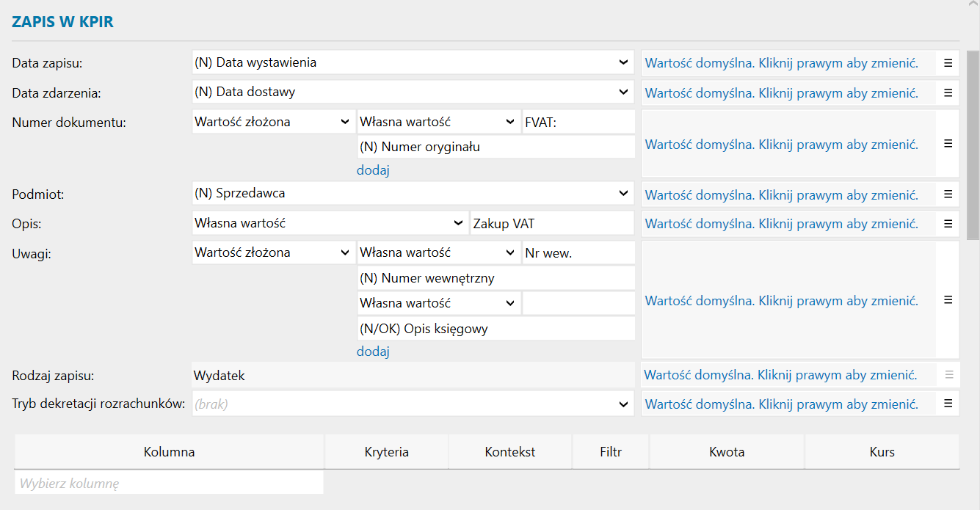The width and height of the screenshot is (980, 510).
Task: Open Opis Własna wartość dropdown
Action: coord(330,223)
